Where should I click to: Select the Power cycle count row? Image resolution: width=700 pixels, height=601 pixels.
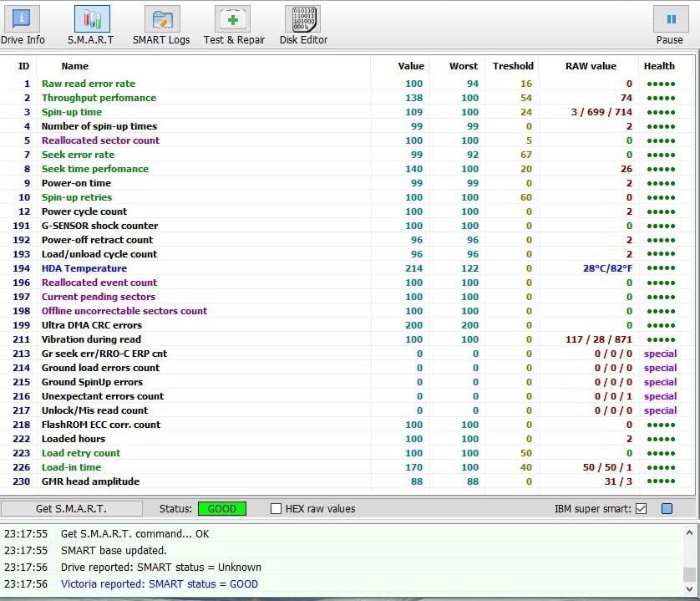point(348,211)
